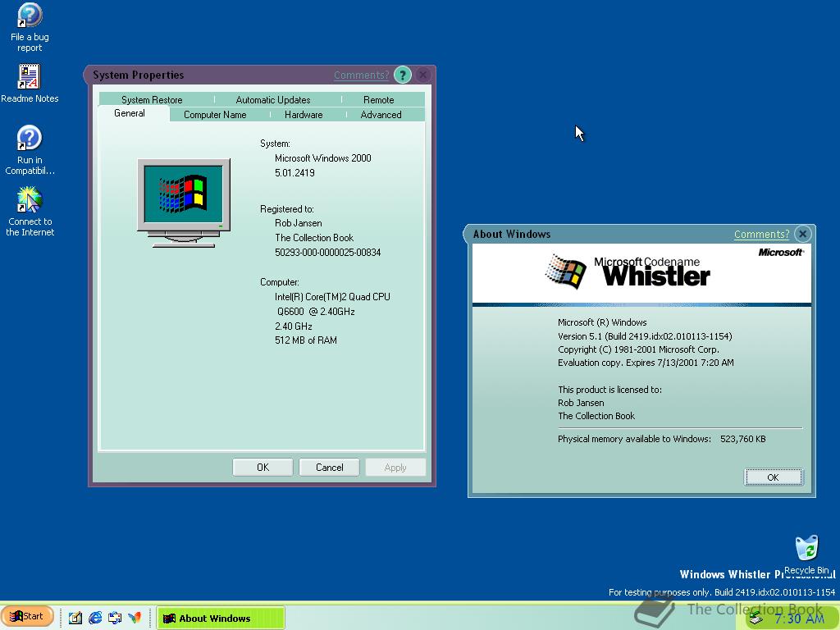Click the Start button
The height and width of the screenshot is (630, 840).
click(x=27, y=616)
